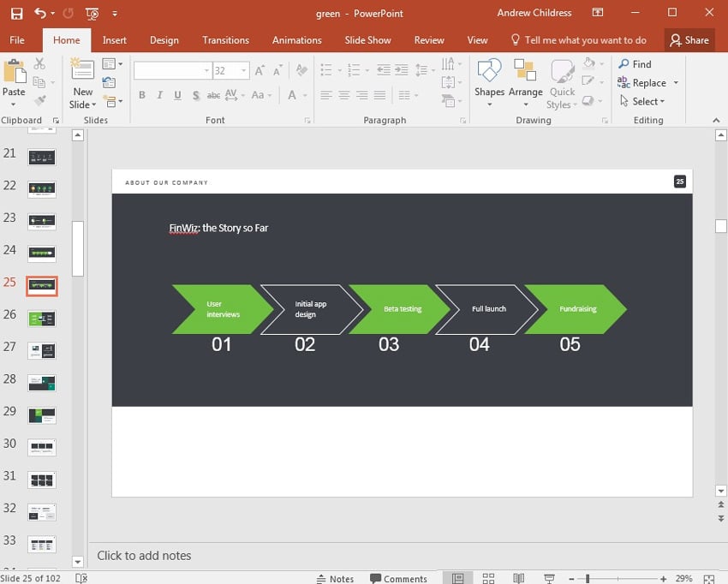Click the Share button

click(689, 40)
